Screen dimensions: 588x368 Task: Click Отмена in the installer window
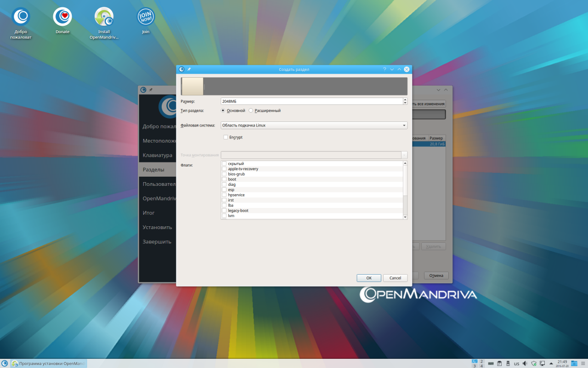point(436,276)
